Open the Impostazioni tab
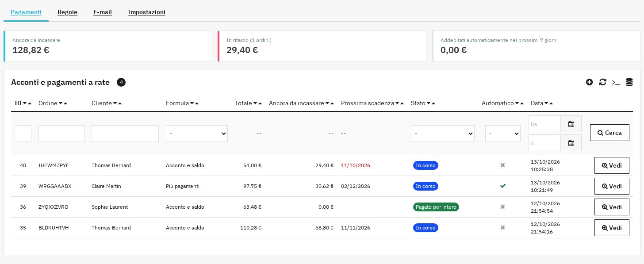Image resolution: width=644 pixels, height=264 pixels. click(146, 12)
